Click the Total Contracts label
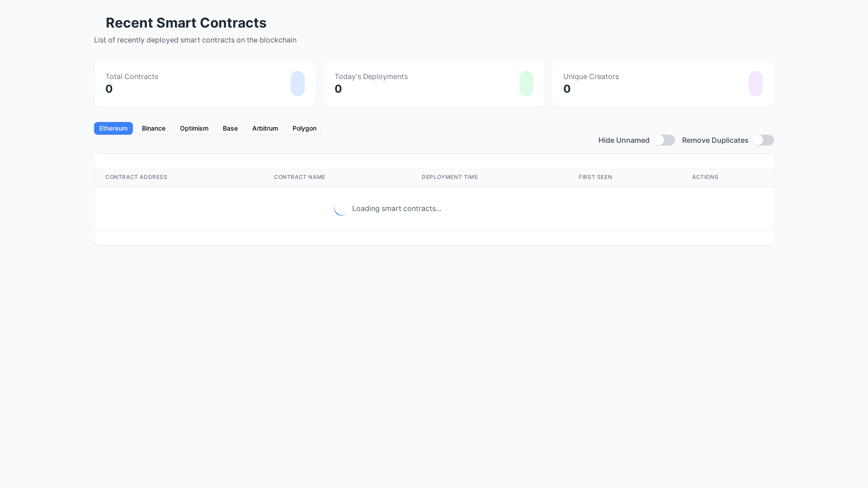Viewport: 868px width, 488px height. click(x=132, y=76)
